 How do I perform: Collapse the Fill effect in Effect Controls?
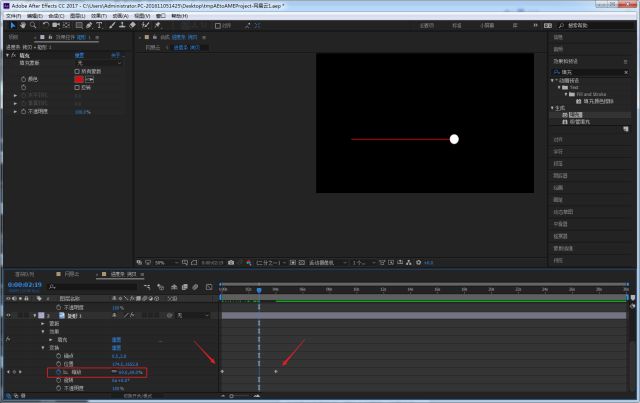click(8, 55)
